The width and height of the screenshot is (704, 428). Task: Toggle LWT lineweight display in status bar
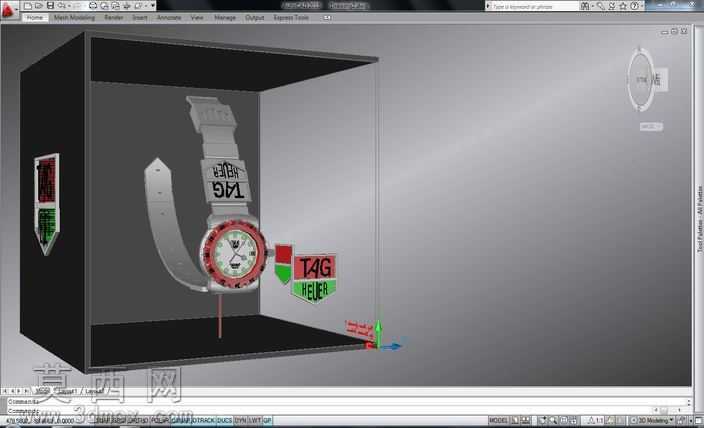[x=255, y=421]
